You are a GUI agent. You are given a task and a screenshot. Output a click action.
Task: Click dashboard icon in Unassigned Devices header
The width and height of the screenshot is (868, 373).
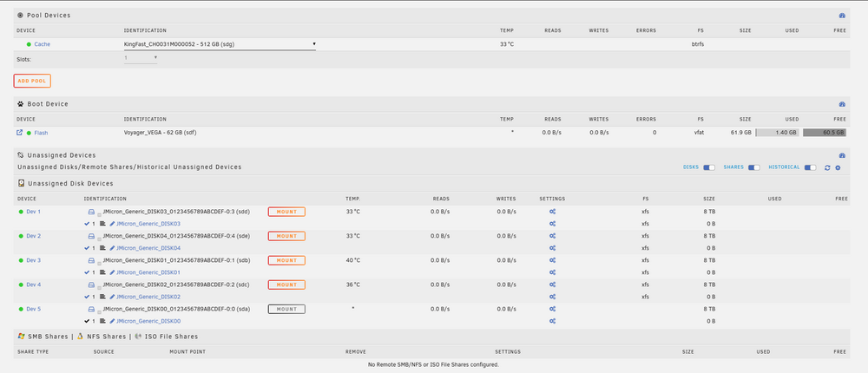[x=842, y=155]
